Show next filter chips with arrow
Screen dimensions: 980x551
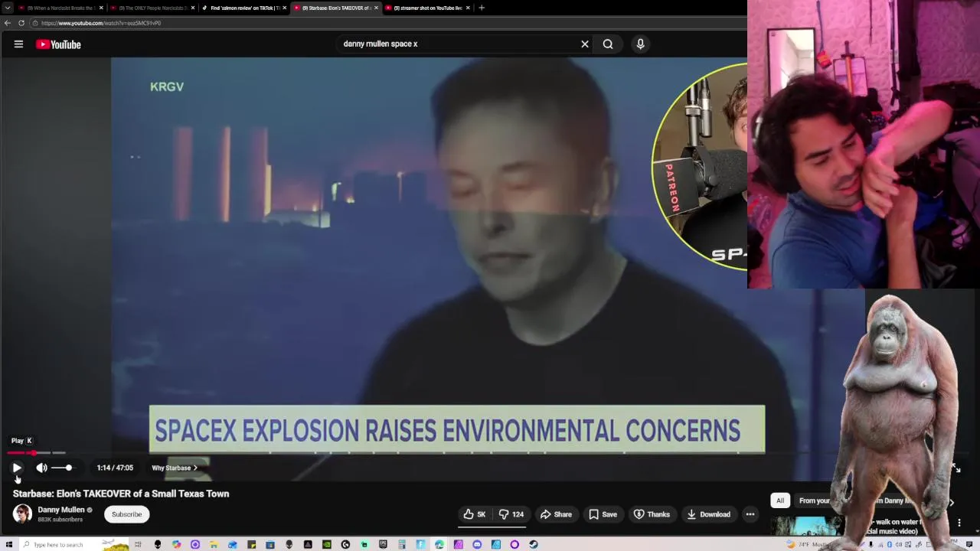coord(951,502)
